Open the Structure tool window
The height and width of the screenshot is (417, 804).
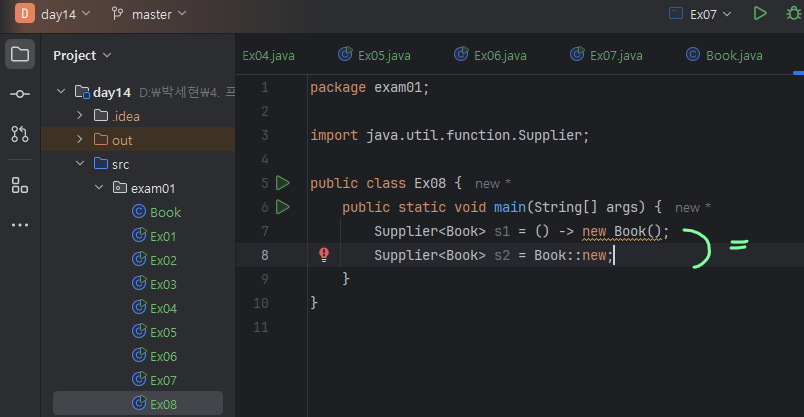point(20,185)
